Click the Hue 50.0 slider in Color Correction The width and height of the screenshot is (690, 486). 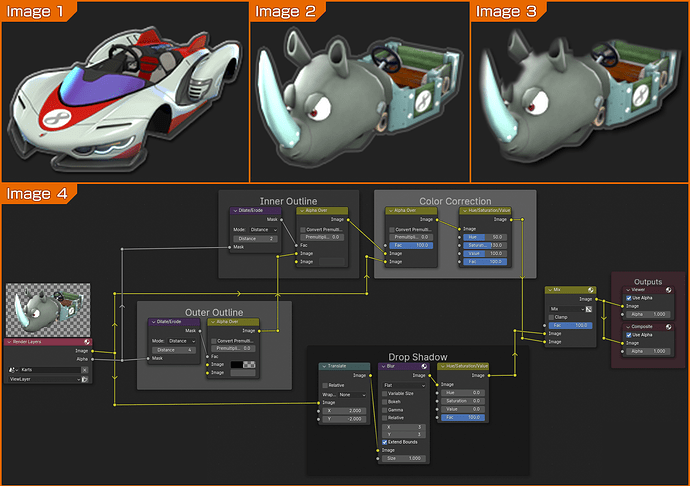pyautogui.click(x=485, y=237)
